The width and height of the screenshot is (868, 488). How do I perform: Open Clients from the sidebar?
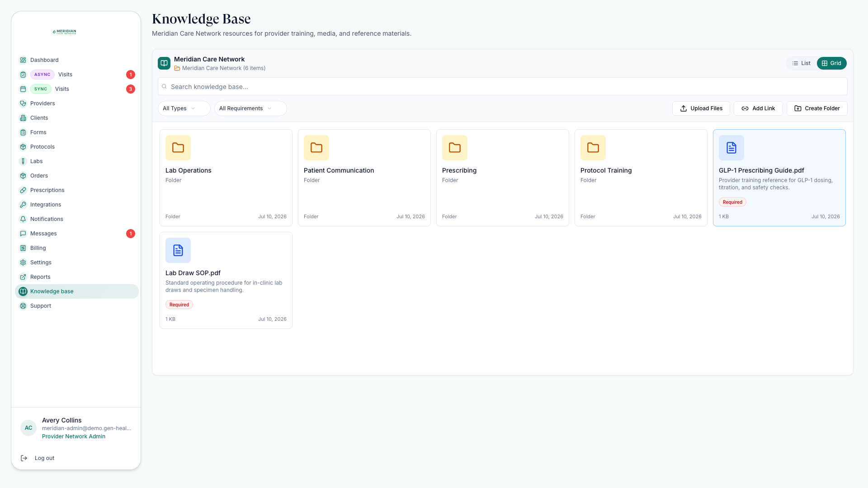(77, 118)
